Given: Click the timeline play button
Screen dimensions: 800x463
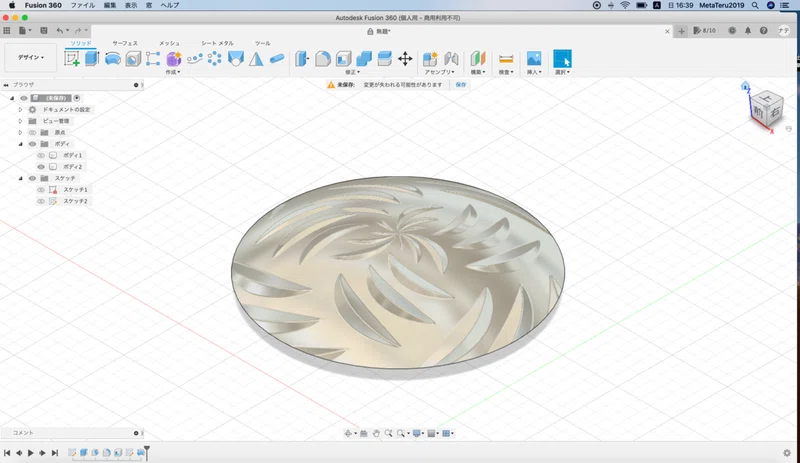Looking at the screenshot, I should (x=31, y=453).
